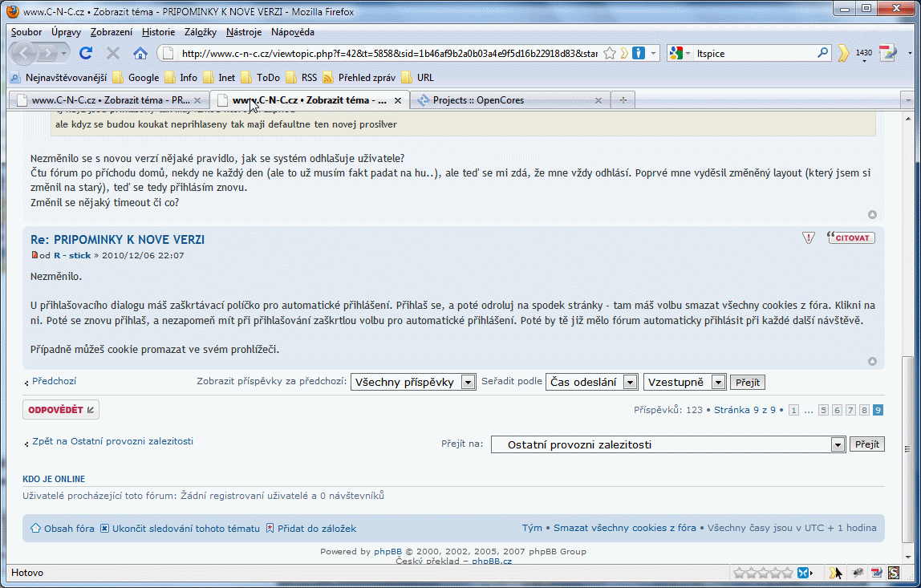921x588 pixels.
Task: Toggle Ukončit sledování tohoto tématu
Action: (180, 529)
